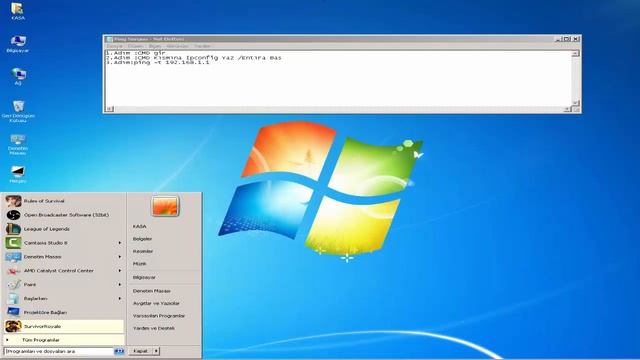This screenshot has width=640, height=360.
Task: Click Notepad vertical scrollbar down arrow
Action: 576,103
